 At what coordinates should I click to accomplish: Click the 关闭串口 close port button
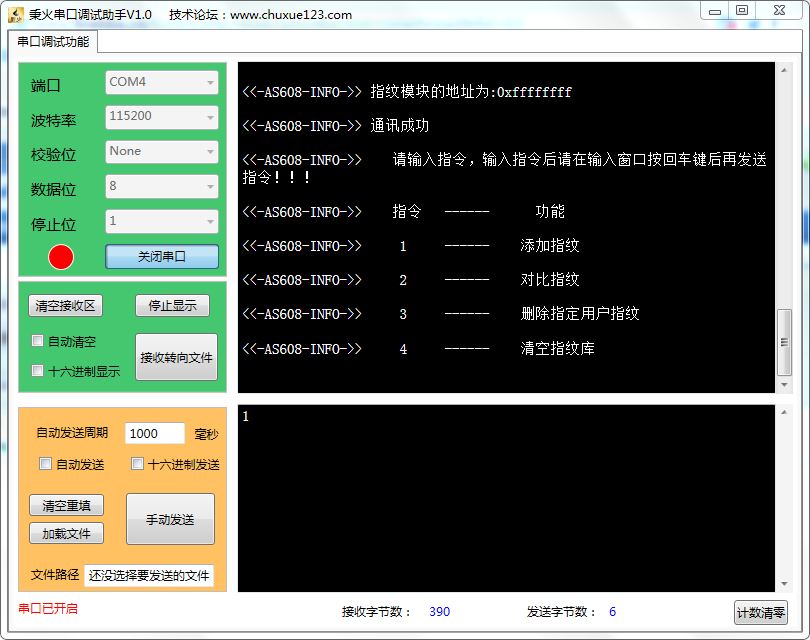click(x=162, y=257)
